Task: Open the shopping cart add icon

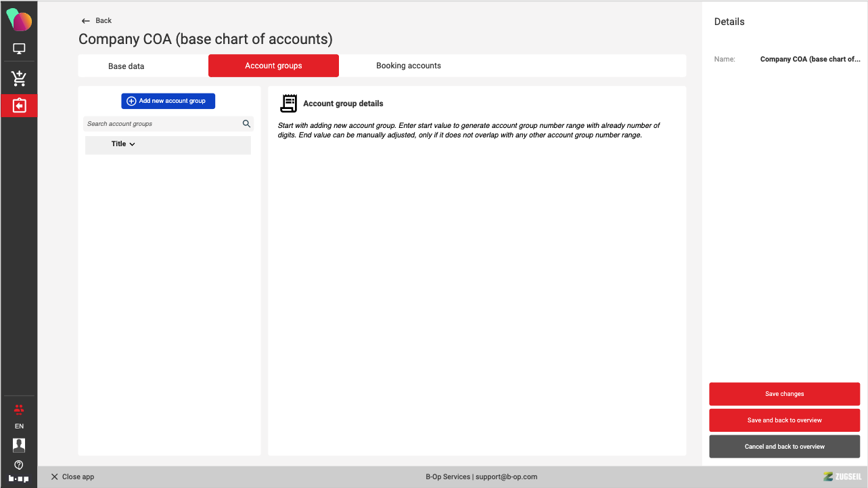Action: [19, 79]
